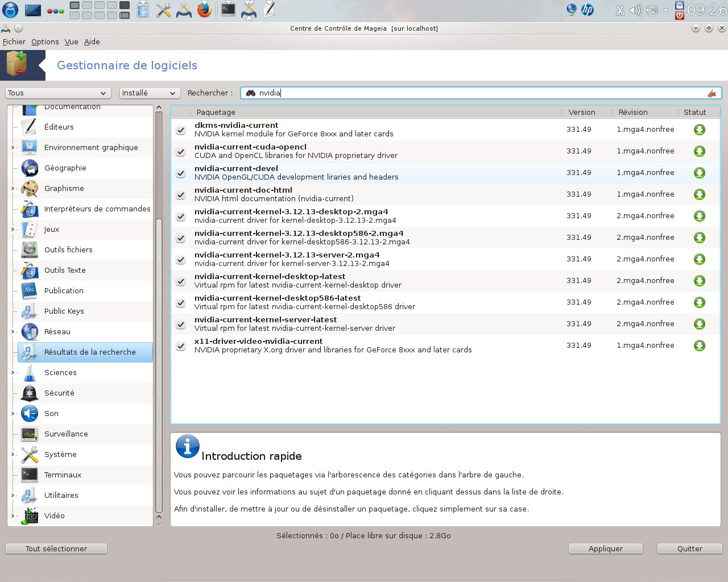
Task: Click the Graphisme palette icon
Action: 30,188
